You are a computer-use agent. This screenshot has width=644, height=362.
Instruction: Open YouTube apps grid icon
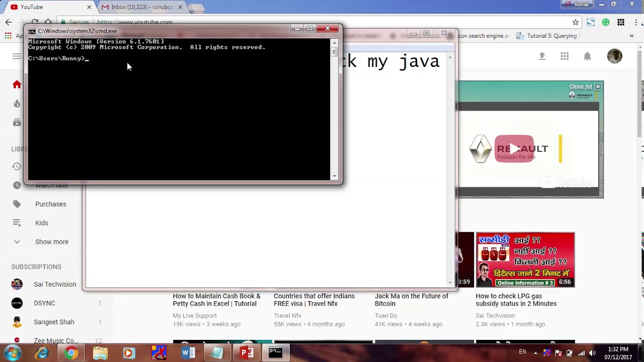coord(565,56)
